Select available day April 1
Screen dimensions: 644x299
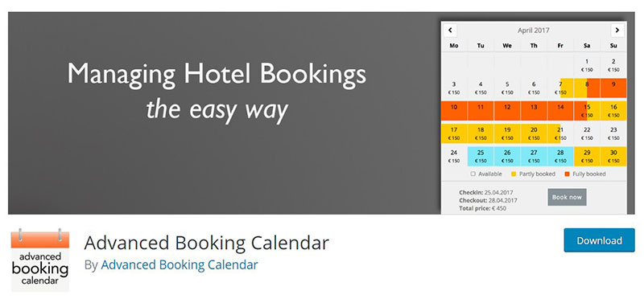pos(587,65)
